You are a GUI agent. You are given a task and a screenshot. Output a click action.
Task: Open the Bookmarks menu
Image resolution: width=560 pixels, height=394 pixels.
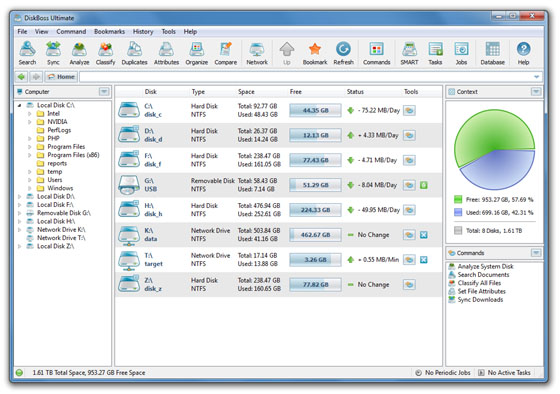(x=109, y=31)
